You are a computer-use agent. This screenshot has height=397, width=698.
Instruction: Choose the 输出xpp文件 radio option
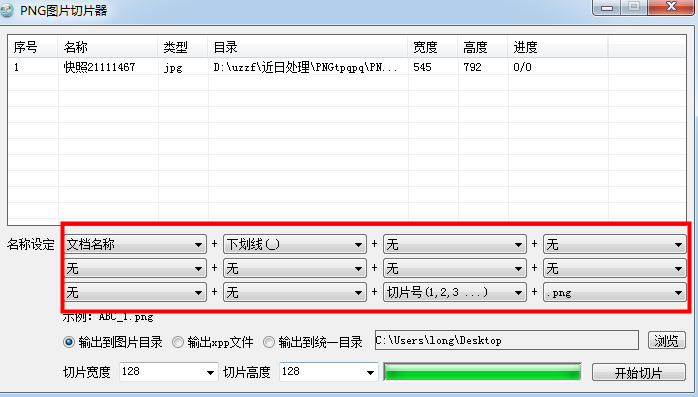pos(213,342)
